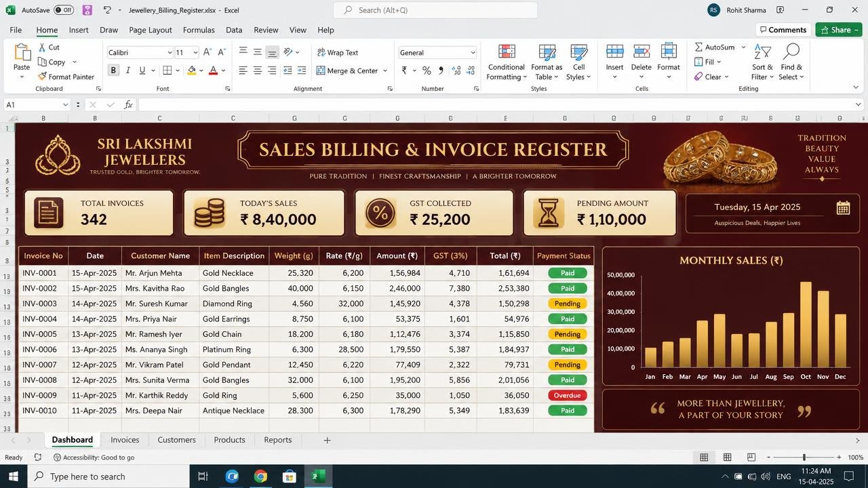Switch to the Invoices sheet tab

(x=125, y=440)
